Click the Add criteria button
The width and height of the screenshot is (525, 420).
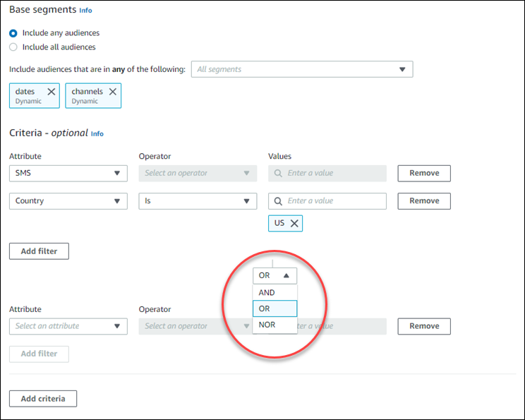click(43, 399)
